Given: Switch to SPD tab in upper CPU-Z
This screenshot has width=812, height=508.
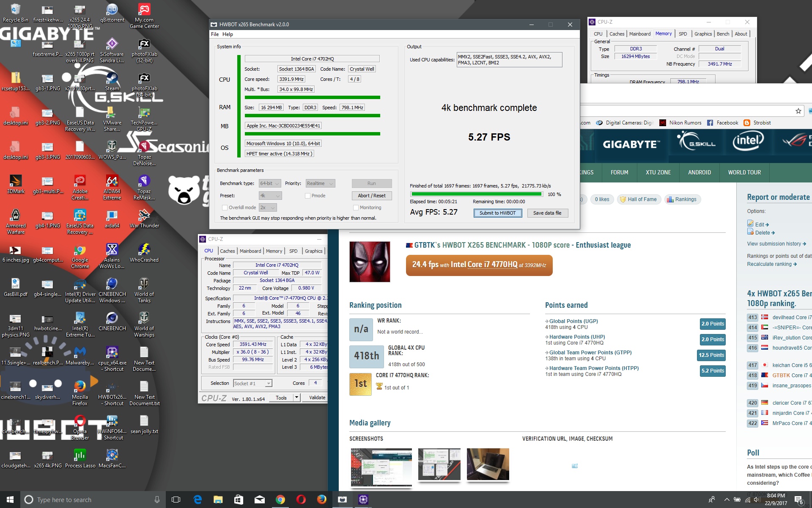Looking at the screenshot, I should 683,34.
